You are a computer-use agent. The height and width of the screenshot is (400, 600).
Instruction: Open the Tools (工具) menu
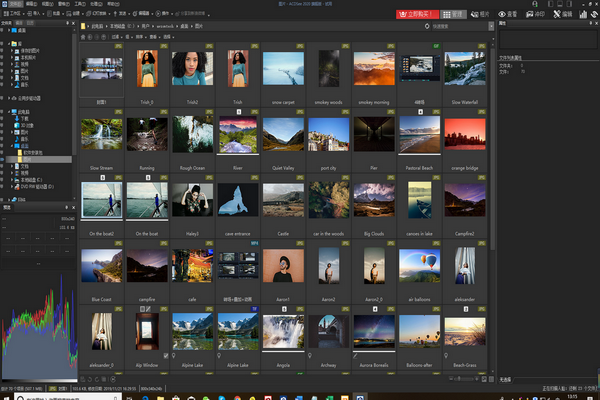pyautogui.click(x=80, y=4)
